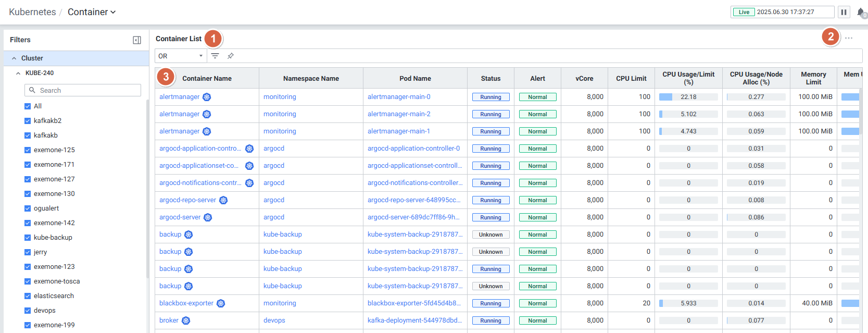Go to Kubernetes breadcrumb link
Viewport: 868px width, 333px height.
pyautogui.click(x=32, y=12)
